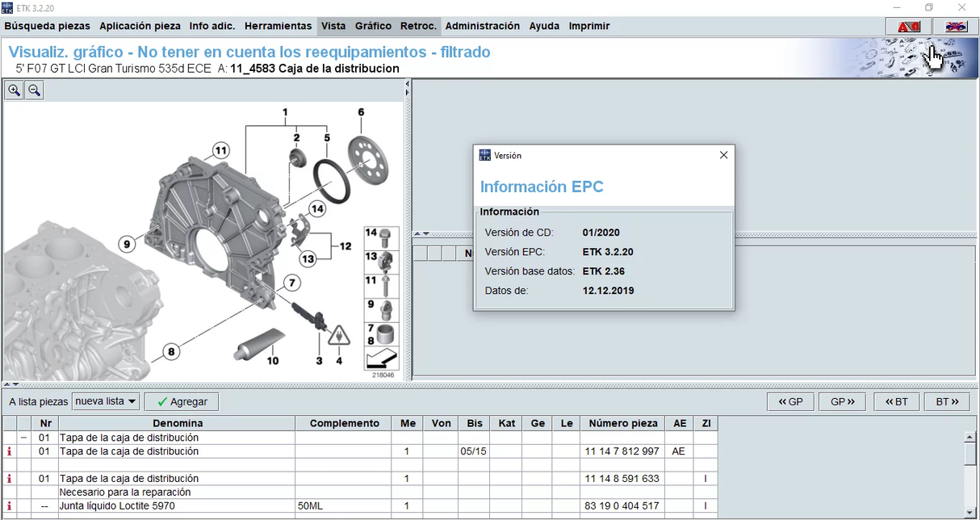Click info icon for Junta líquido Loctite 5970
This screenshot has width=980, height=520.
pyautogui.click(x=10, y=506)
